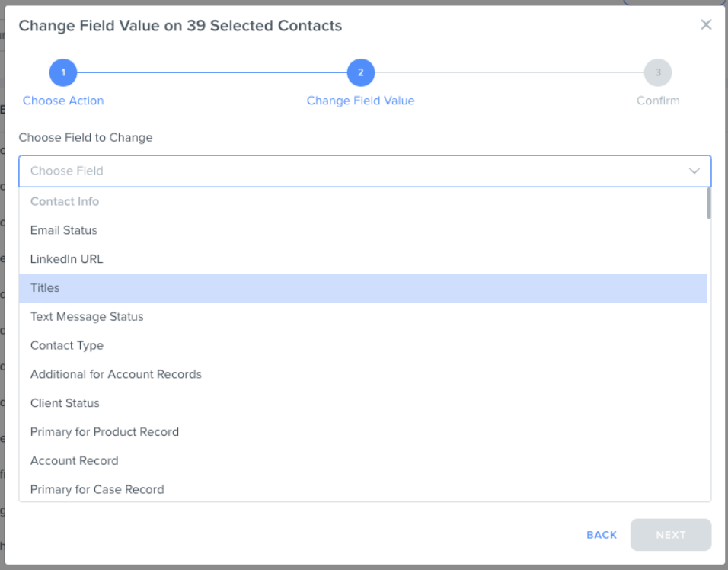Collapse the Choose Field dropdown chevron
This screenshot has width=728, height=570.
point(694,171)
